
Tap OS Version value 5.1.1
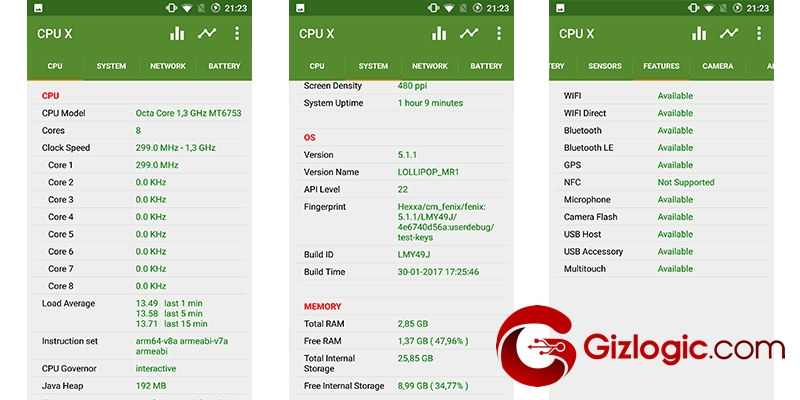point(408,155)
